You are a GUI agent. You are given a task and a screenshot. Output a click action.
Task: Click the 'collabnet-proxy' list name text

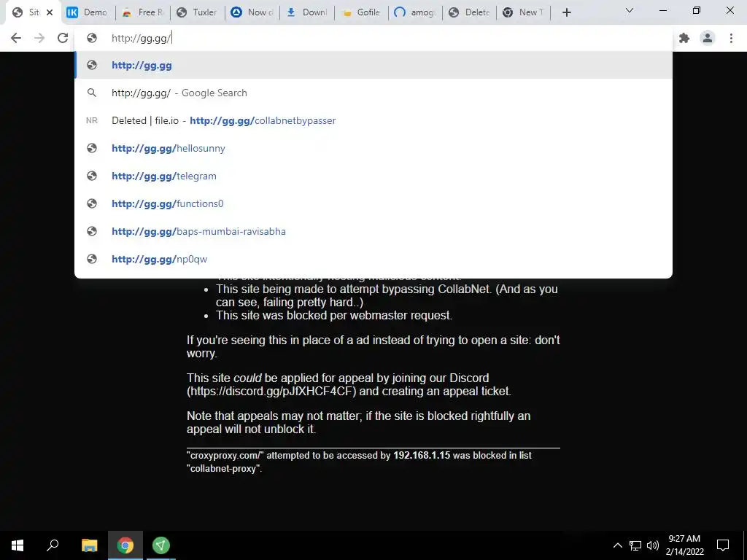point(223,469)
